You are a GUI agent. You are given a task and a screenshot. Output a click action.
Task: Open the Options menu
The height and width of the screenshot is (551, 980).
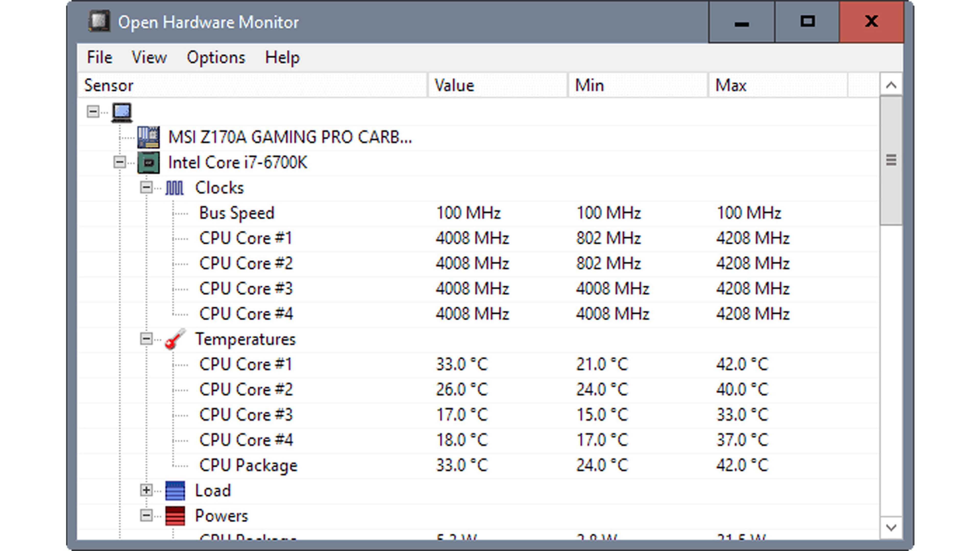(216, 57)
